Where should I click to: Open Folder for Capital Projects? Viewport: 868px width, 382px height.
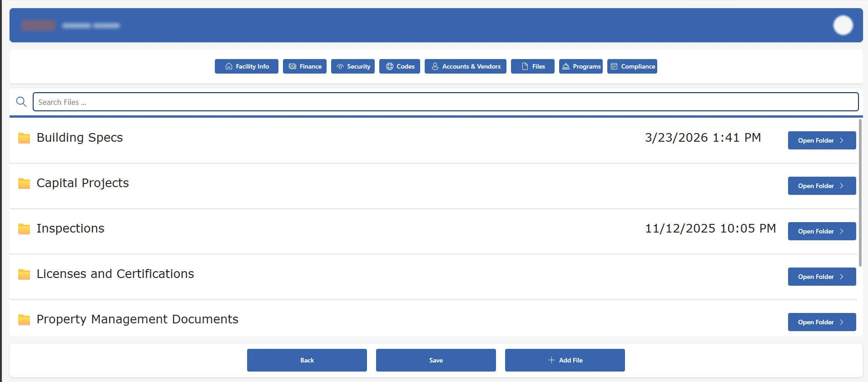822,186
